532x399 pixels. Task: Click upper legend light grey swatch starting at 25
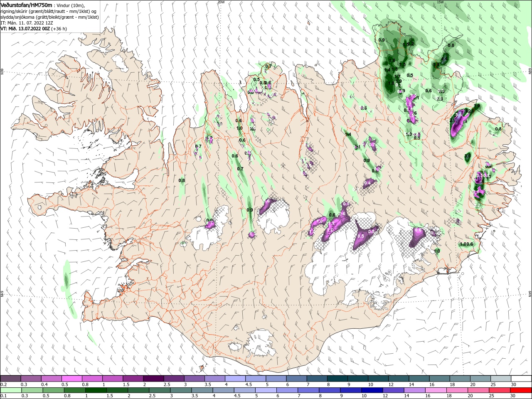pyautogui.click(x=501, y=378)
